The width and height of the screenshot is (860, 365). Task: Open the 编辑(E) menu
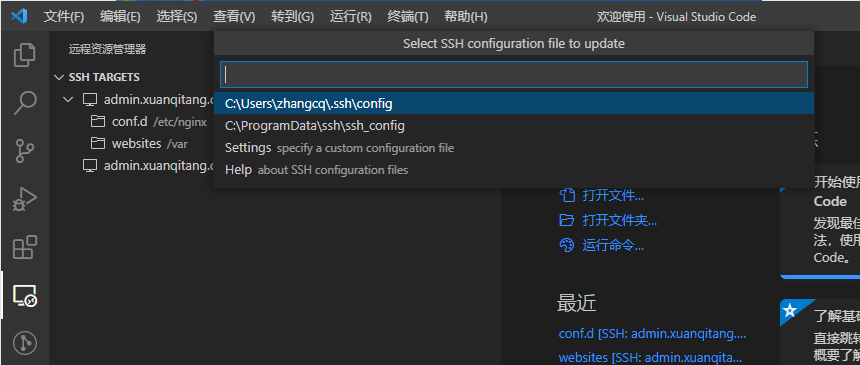tap(120, 17)
